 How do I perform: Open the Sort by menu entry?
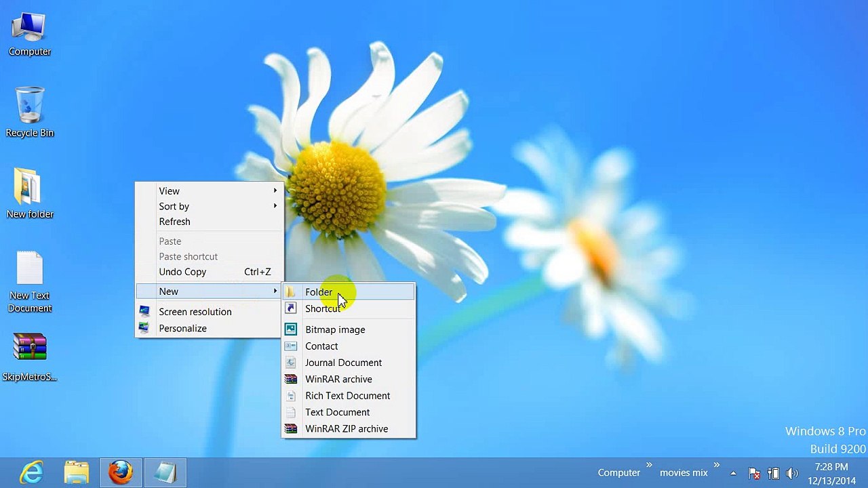[x=209, y=206]
